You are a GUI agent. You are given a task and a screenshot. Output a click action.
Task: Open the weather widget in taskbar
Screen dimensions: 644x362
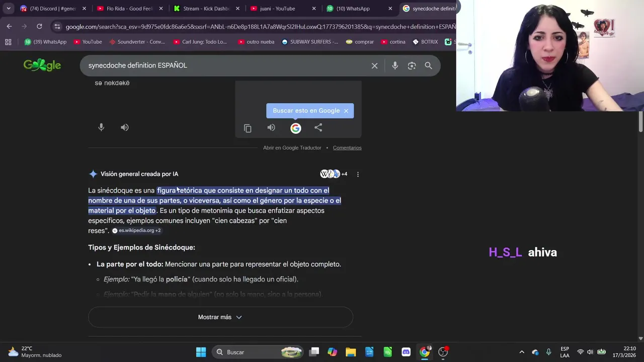35,352
